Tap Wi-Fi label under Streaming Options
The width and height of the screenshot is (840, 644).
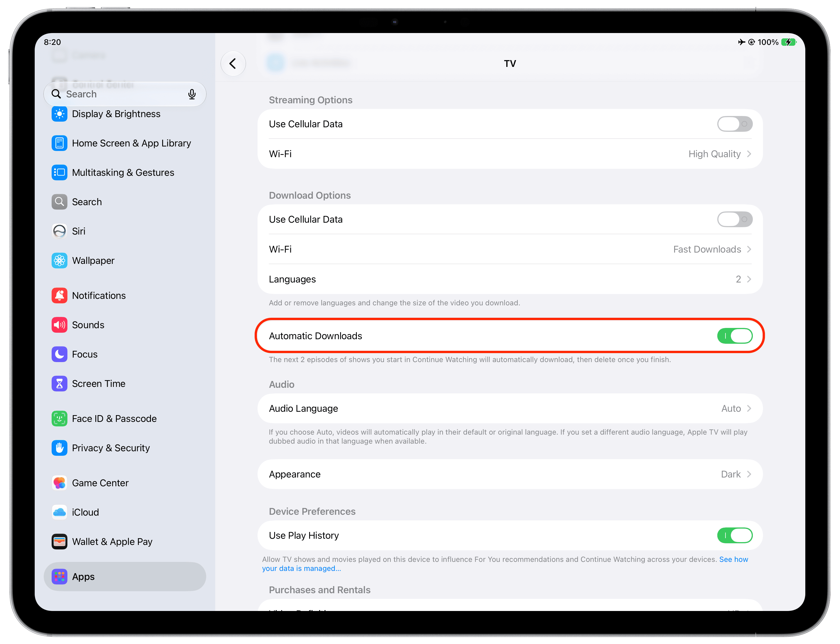point(280,154)
